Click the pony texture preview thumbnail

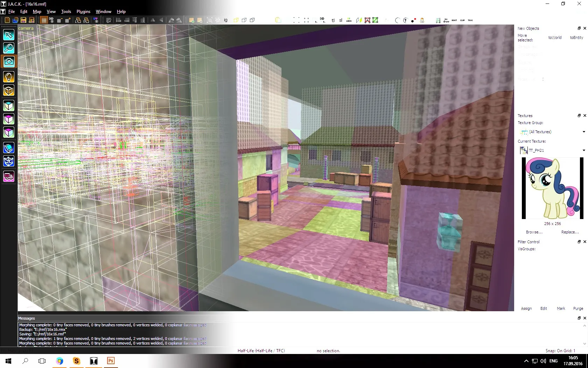pos(552,188)
